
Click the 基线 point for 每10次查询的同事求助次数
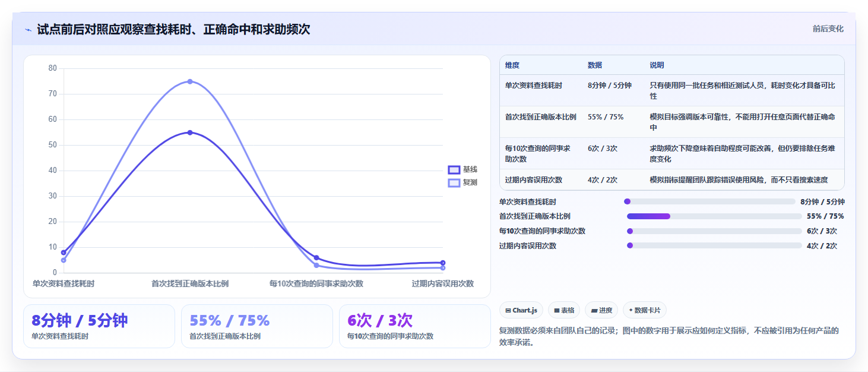point(316,258)
